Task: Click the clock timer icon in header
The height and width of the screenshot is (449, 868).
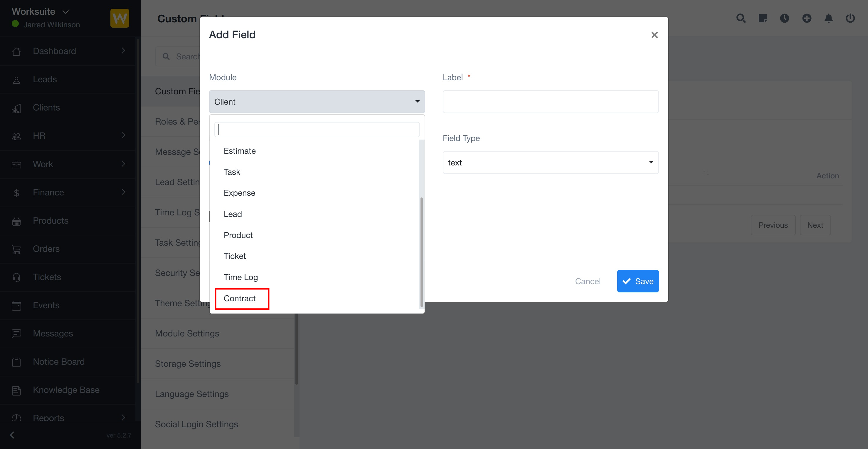Action: 784,18
